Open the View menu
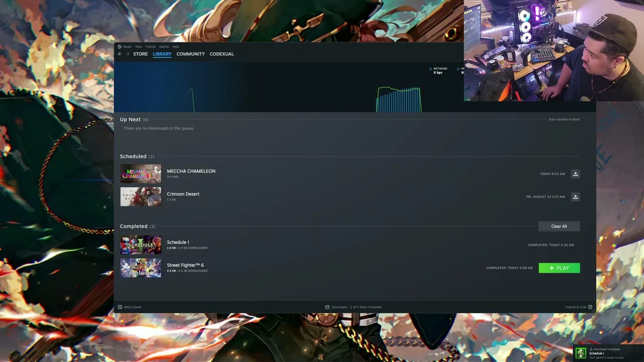This screenshot has width=644, height=362. (138, 47)
